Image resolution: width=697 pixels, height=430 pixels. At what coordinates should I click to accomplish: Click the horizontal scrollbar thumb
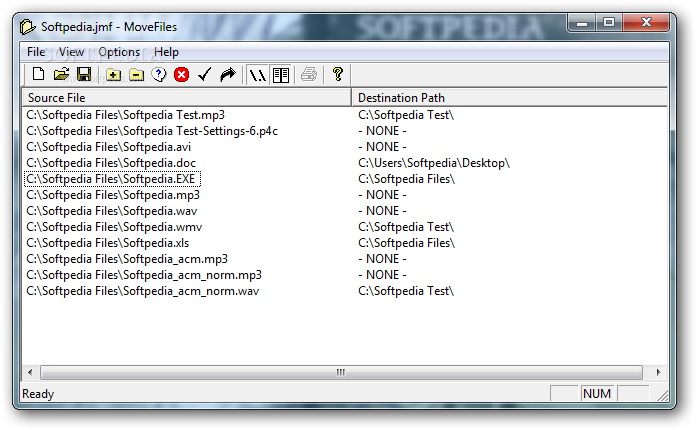pyautogui.click(x=341, y=372)
